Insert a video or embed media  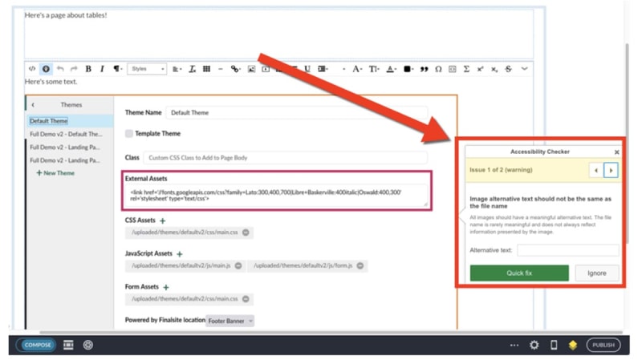[x=266, y=69]
